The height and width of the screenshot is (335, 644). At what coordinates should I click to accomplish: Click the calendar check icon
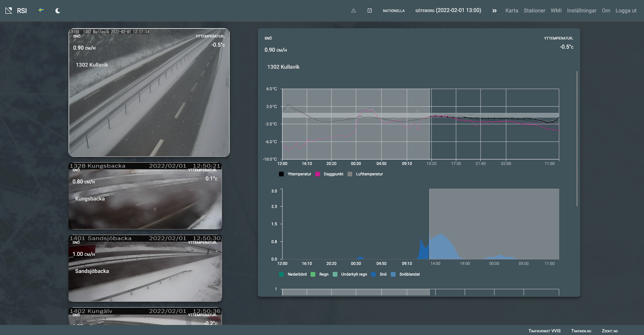click(369, 11)
